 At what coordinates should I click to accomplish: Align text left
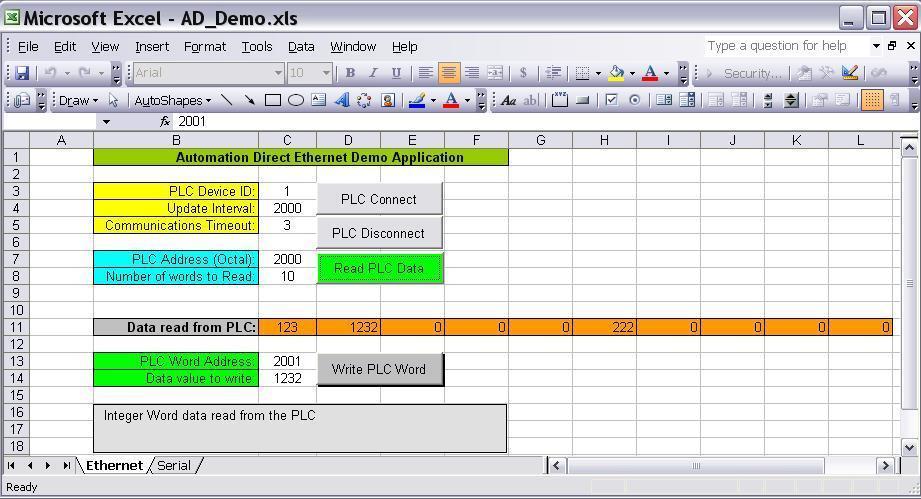[x=425, y=73]
